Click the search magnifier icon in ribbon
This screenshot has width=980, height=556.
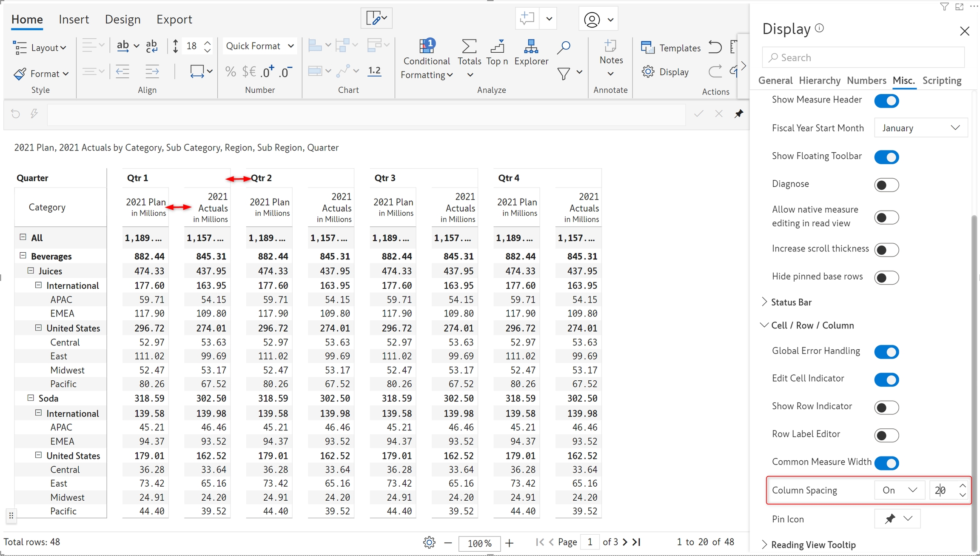(x=563, y=47)
